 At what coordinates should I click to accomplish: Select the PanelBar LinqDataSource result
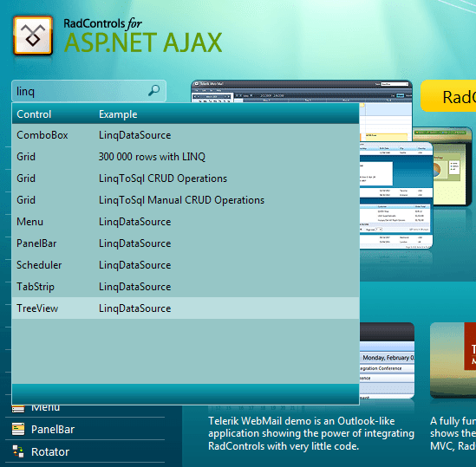pyautogui.click(x=186, y=243)
